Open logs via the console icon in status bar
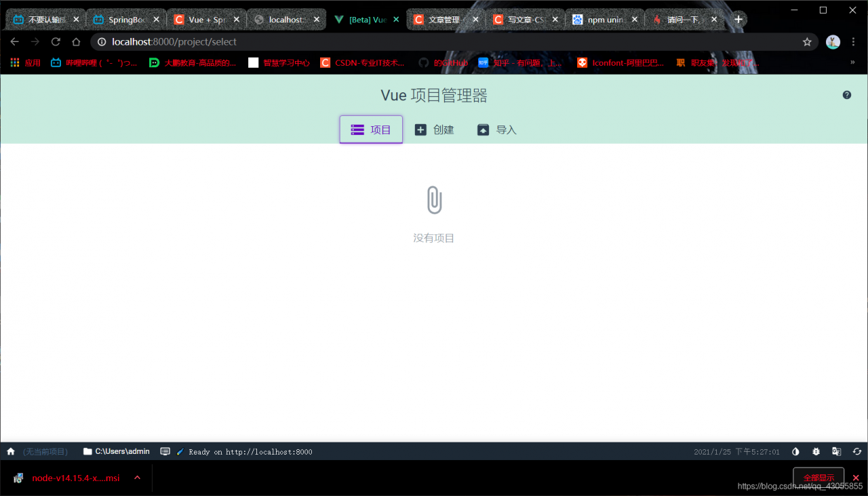Screen dimensions: 868x496 click(165, 451)
